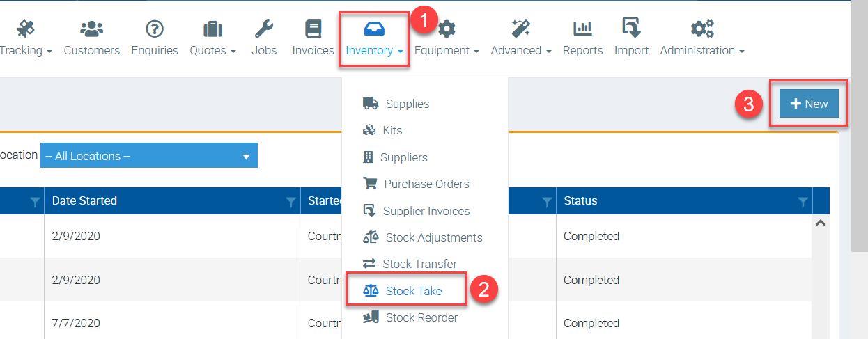Expand the Quotes dropdown
Image resolution: width=868 pixels, height=339 pixels.
click(212, 50)
